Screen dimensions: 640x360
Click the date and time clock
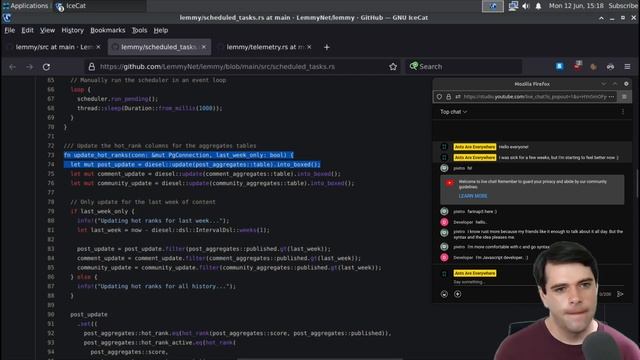[576, 6]
